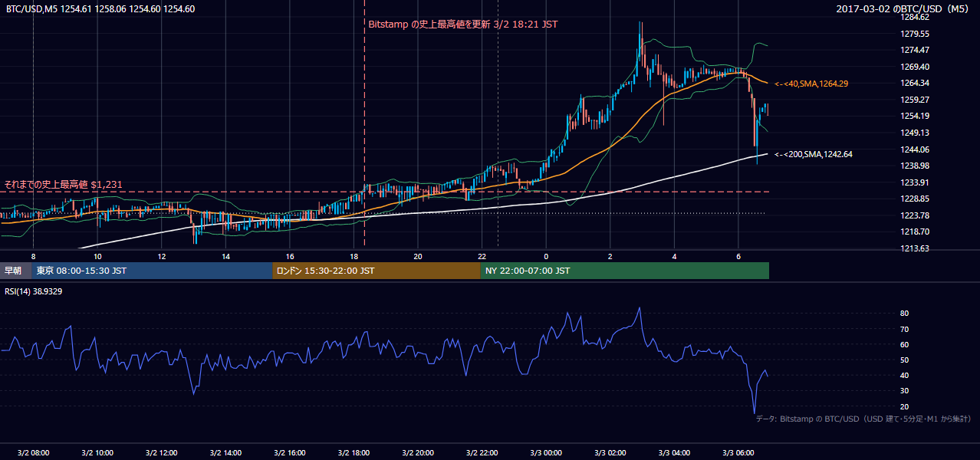Click the 3/2 22:00 time axis label

(482, 452)
